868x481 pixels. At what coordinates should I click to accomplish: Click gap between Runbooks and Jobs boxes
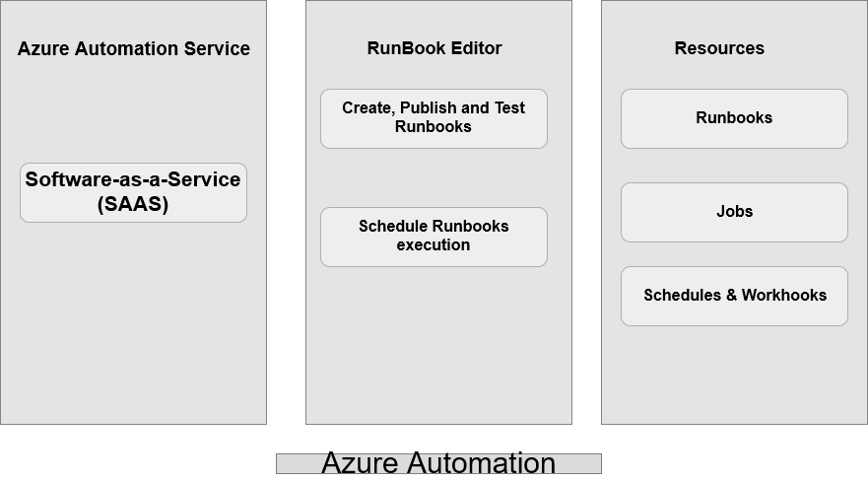click(x=734, y=166)
